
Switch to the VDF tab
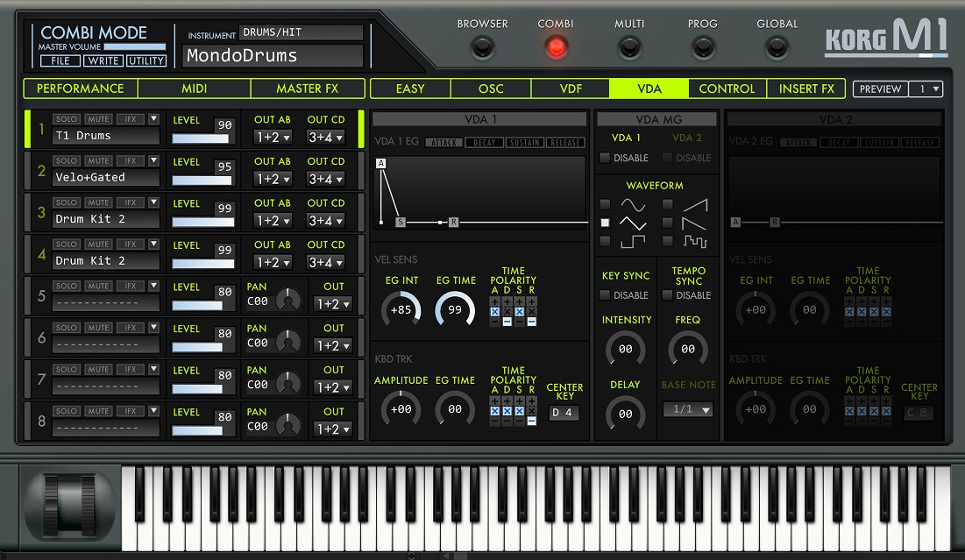click(571, 89)
